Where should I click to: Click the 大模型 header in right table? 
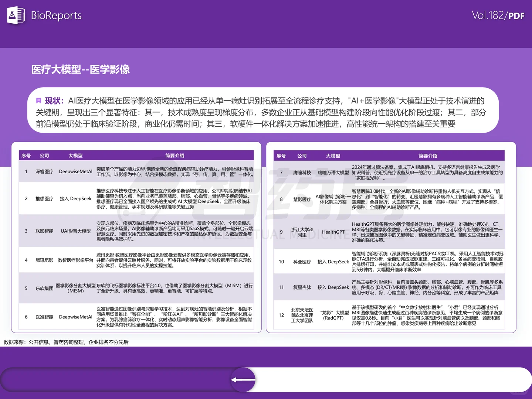pos(333,156)
